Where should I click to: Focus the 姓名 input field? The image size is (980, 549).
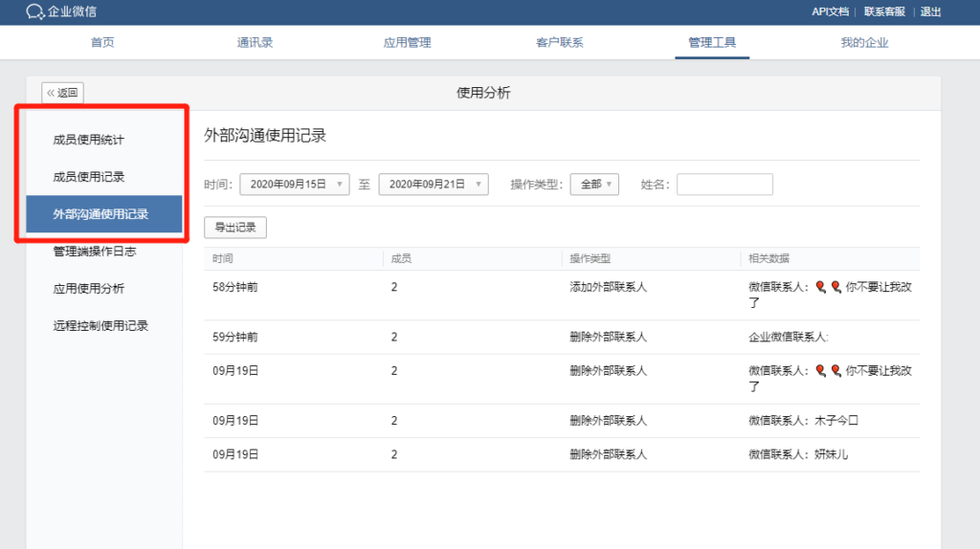pos(724,185)
